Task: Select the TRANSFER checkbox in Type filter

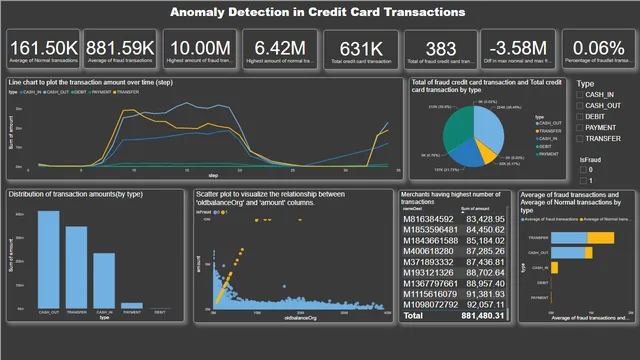Action: click(580, 139)
